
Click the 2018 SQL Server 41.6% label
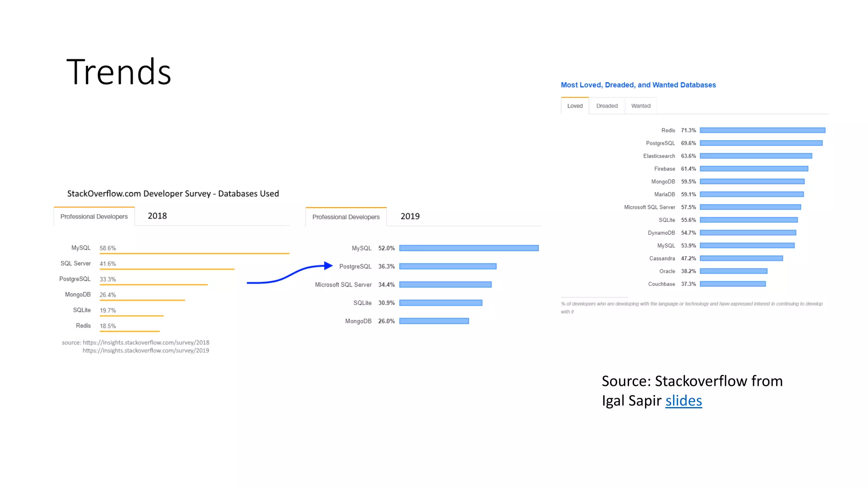tap(108, 263)
